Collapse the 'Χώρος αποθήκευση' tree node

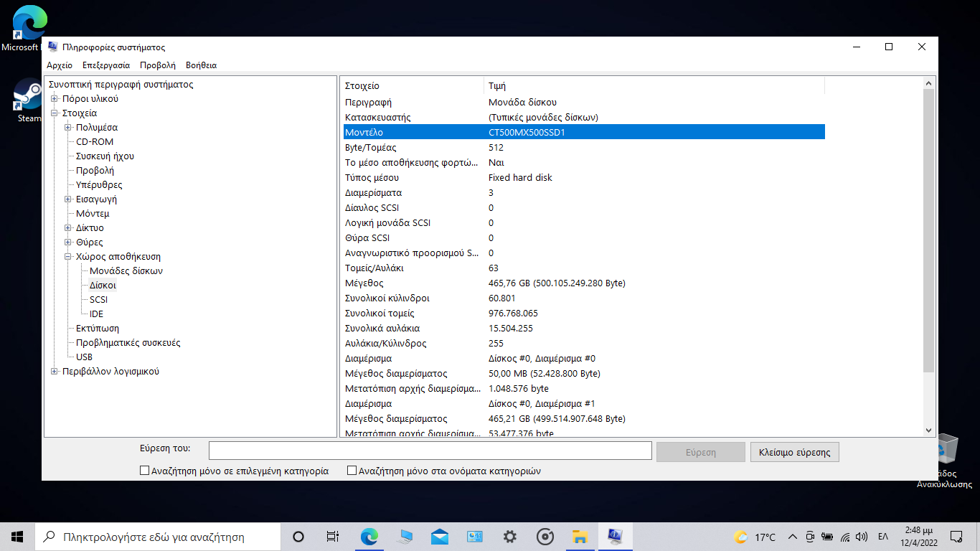pos(68,257)
